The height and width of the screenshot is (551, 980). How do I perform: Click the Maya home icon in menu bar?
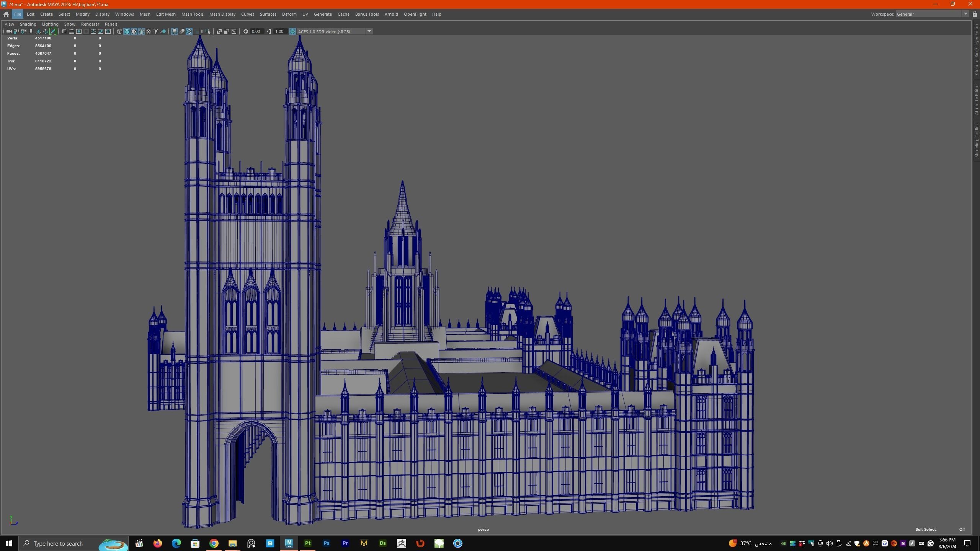tap(6, 14)
